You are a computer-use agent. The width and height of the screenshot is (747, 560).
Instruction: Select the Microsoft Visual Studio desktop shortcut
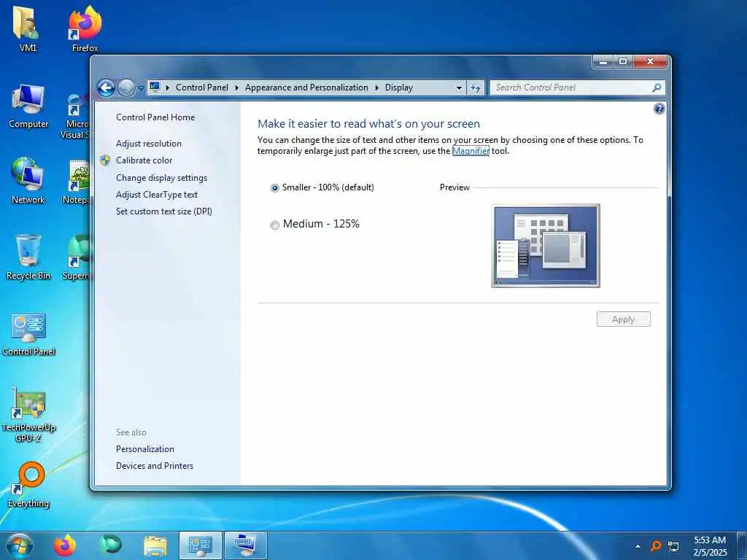(x=76, y=116)
